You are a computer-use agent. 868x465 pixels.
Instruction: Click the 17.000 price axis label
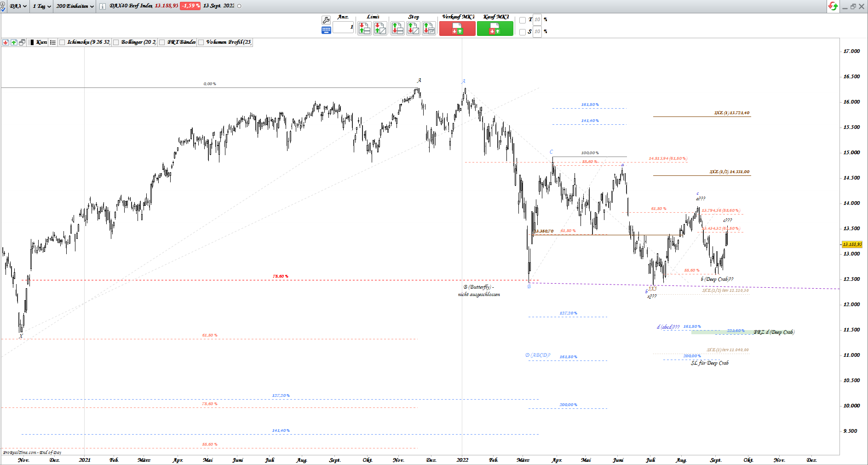[851, 51]
